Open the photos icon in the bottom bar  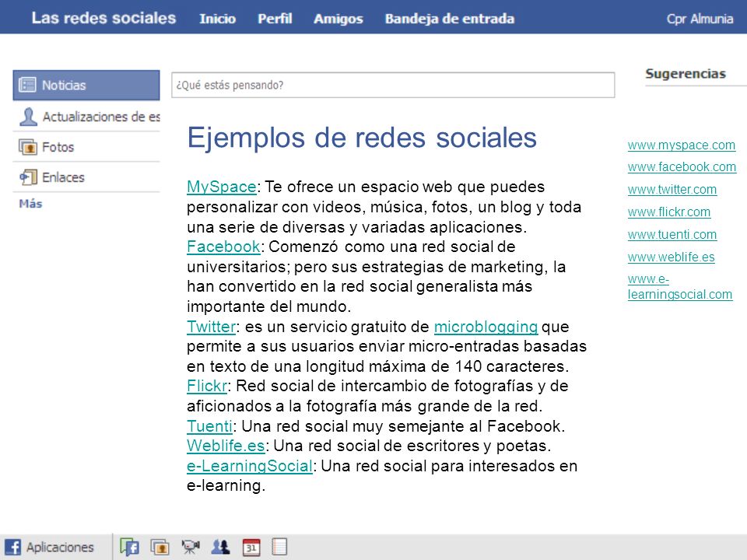pos(160,547)
